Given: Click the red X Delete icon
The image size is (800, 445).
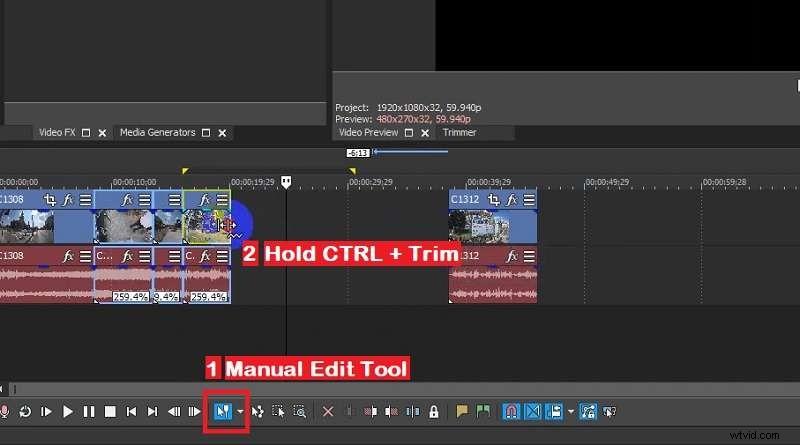Looking at the screenshot, I should [x=328, y=411].
